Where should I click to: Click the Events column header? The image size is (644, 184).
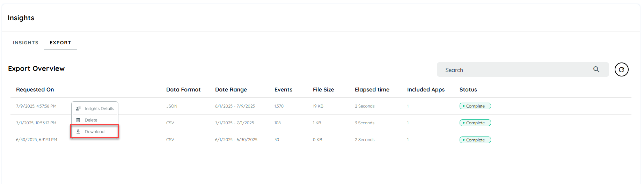pos(283,89)
